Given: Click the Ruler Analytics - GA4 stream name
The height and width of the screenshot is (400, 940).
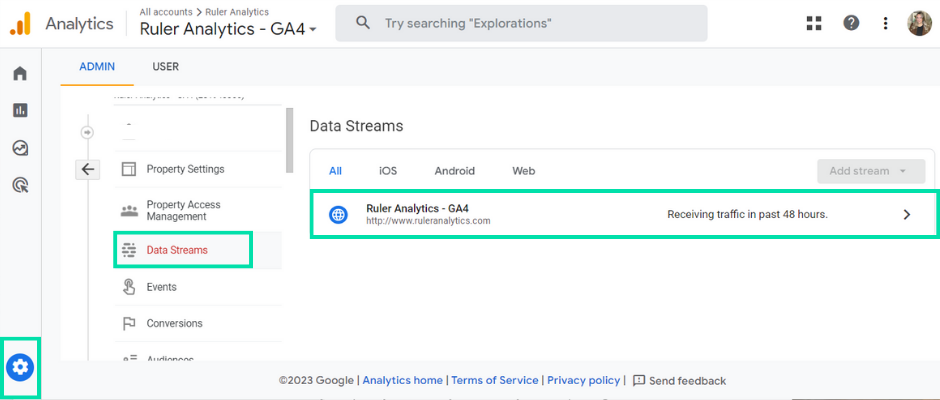Looking at the screenshot, I should pyautogui.click(x=417, y=208).
